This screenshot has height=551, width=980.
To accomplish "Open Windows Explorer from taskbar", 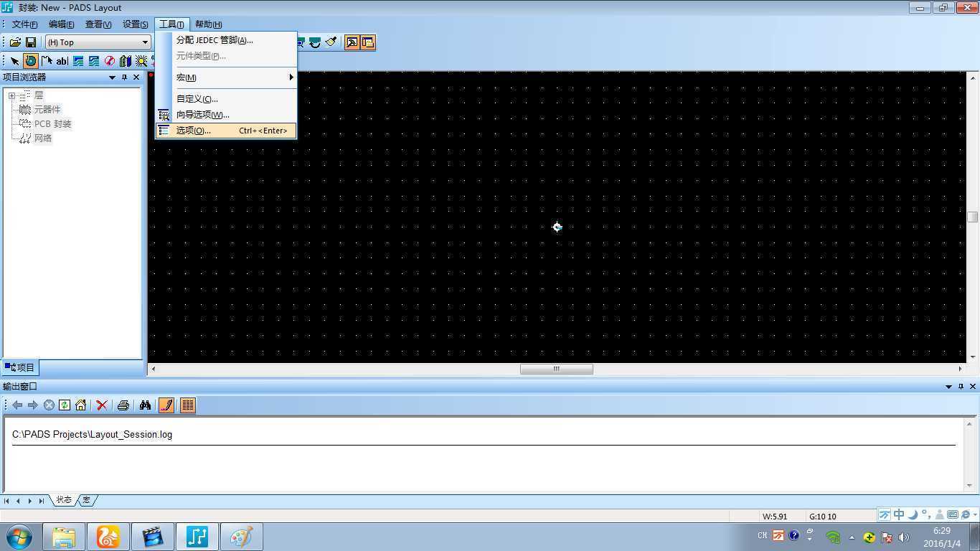I will pos(64,537).
